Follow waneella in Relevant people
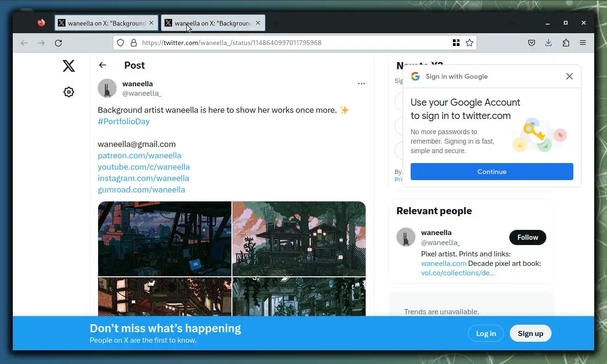This screenshot has height=364, width=607. click(x=528, y=237)
